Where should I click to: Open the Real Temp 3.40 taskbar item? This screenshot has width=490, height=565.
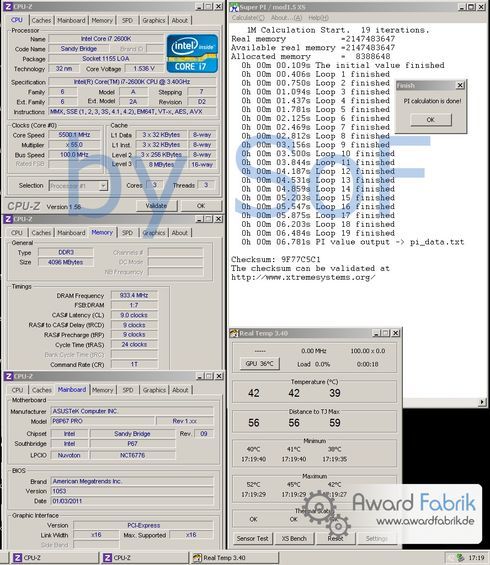coord(234,557)
